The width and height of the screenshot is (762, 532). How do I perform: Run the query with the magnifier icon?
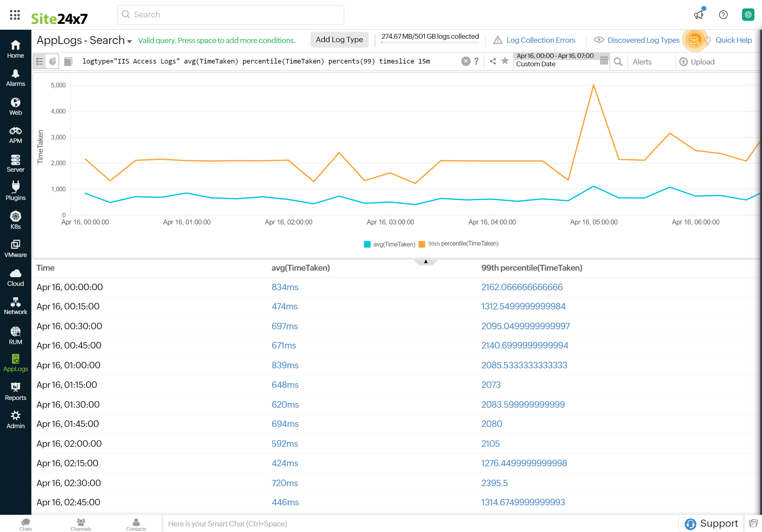pos(618,62)
